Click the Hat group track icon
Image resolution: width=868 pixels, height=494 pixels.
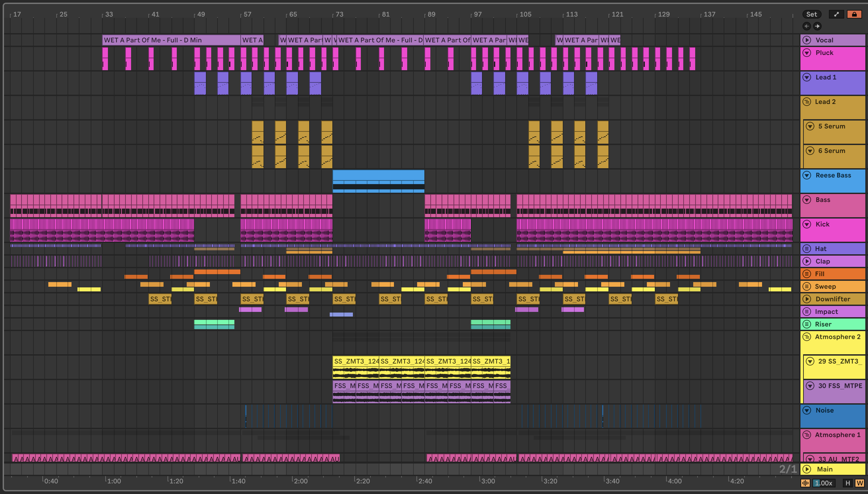[x=807, y=249]
